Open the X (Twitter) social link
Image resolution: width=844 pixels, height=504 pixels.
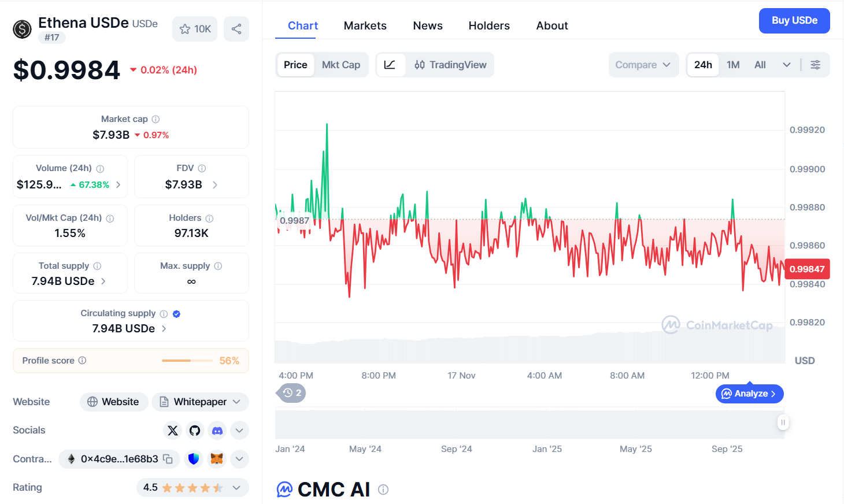(x=172, y=431)
